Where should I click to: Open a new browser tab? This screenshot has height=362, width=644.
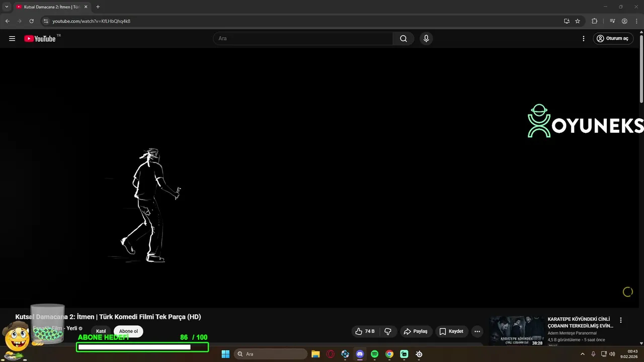click(x=98, y=7)
